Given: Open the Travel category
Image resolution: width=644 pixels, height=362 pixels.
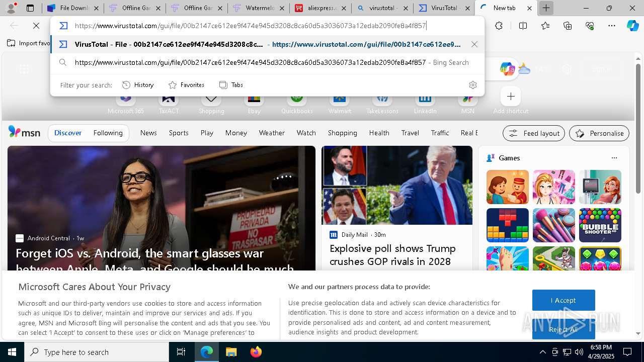Looking at the screenshot, I should [410, 133].
